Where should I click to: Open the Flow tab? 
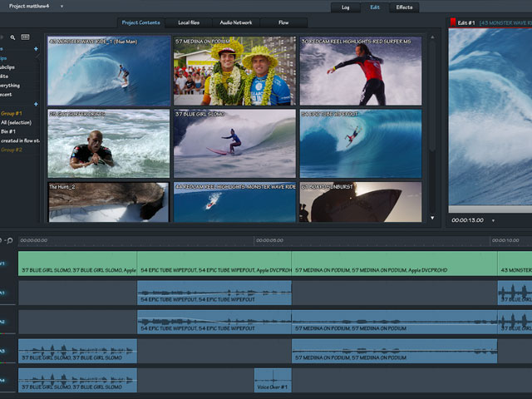(x=283, y=22)
